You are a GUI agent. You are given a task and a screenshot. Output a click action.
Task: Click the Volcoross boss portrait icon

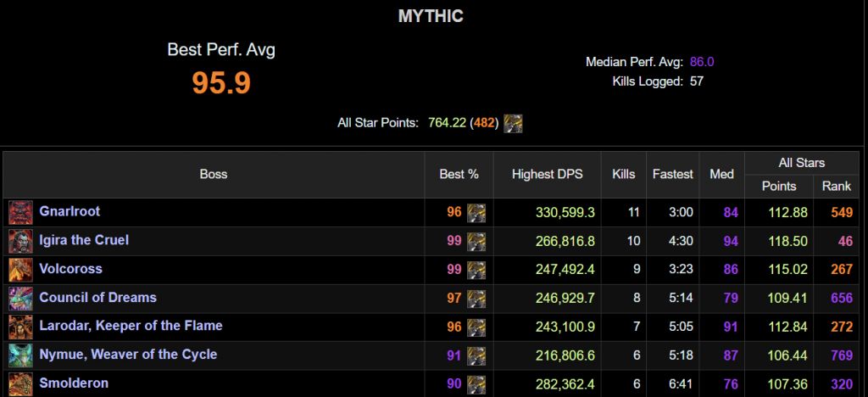21,270
